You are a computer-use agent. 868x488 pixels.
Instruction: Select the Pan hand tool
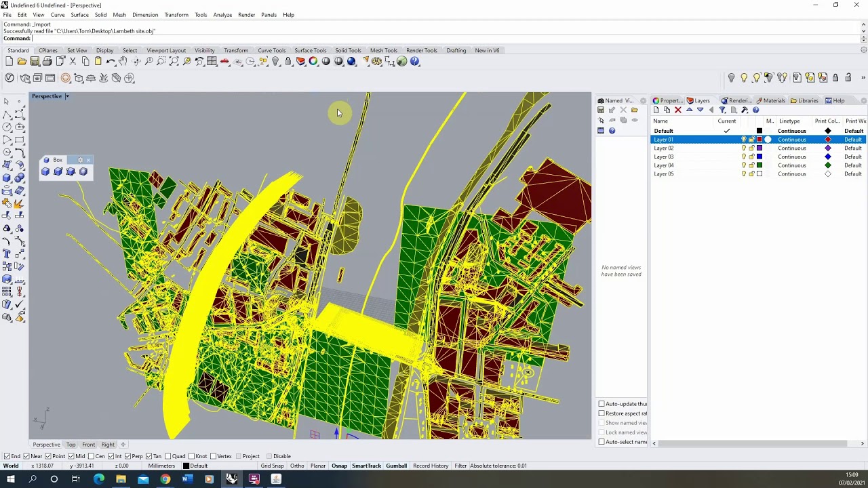pyautogui.click(x=123, y=62)
